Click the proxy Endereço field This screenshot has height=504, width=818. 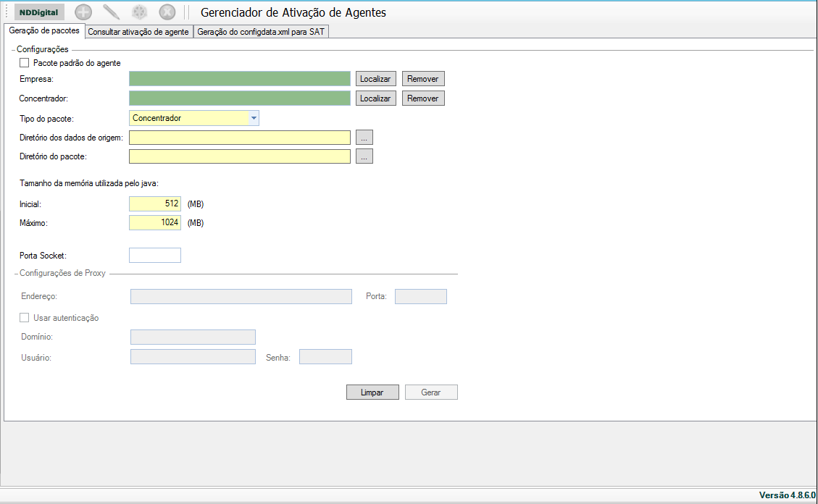point(241,297)
